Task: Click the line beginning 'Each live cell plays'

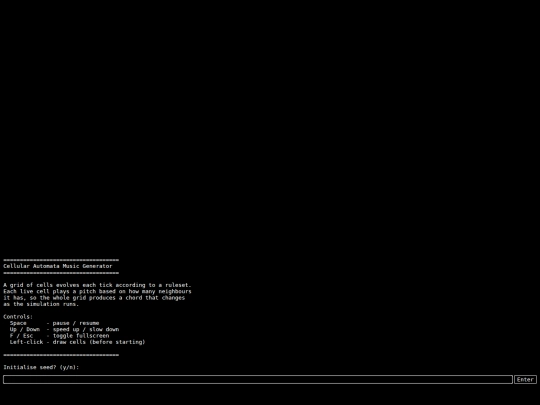Action: [97, 291]
